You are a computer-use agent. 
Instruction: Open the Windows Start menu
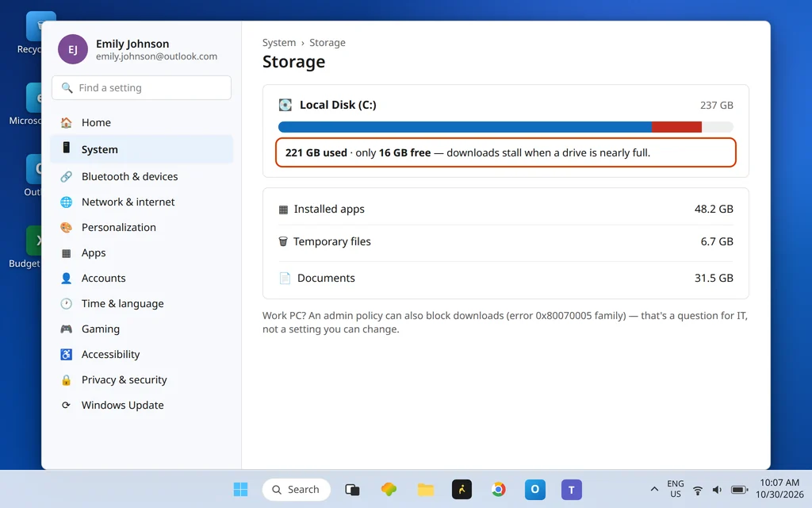240,489
